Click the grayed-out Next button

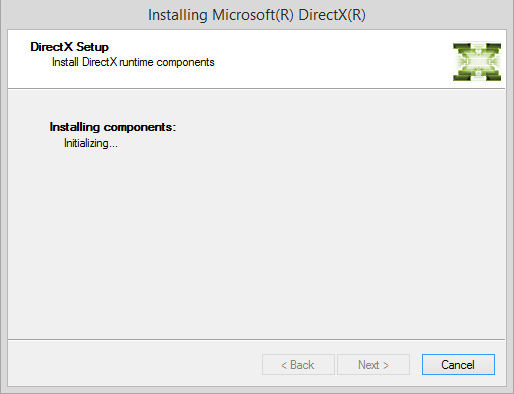[373, 364]
